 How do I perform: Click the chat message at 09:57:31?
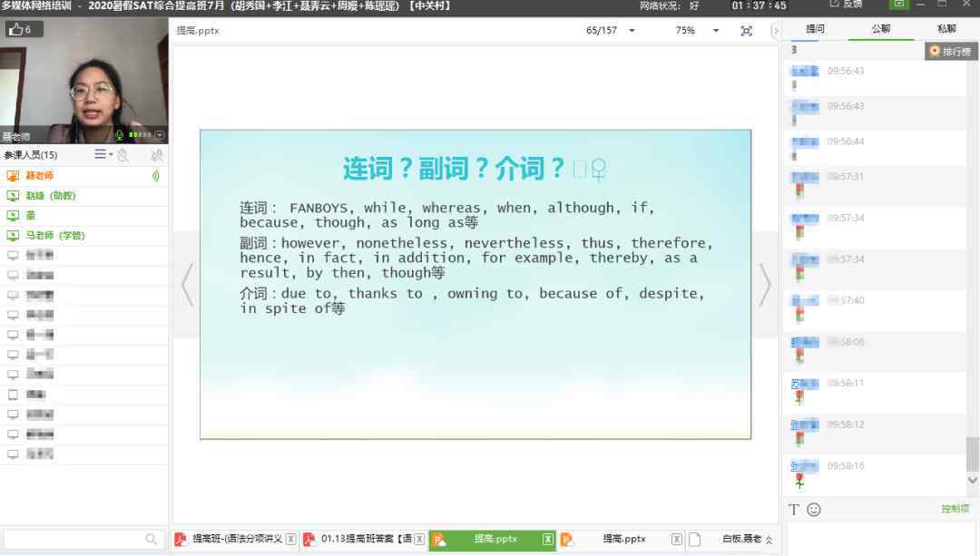pos(875,186)
